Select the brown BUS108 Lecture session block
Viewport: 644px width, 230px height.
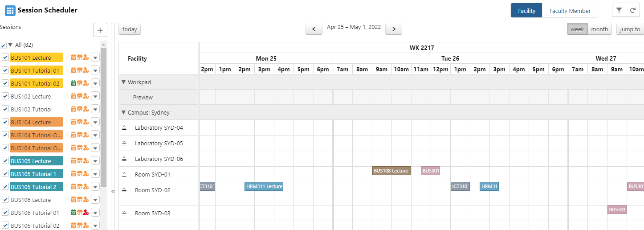(x=391, y=171)
